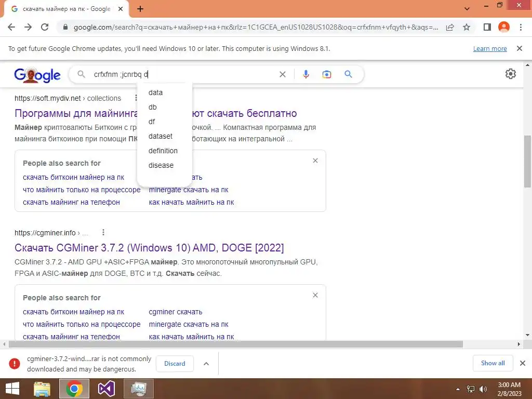The height and width of the screenshot is (399, 532).
Task: Bookmark this page with the star icon
Action: [467, 27]
